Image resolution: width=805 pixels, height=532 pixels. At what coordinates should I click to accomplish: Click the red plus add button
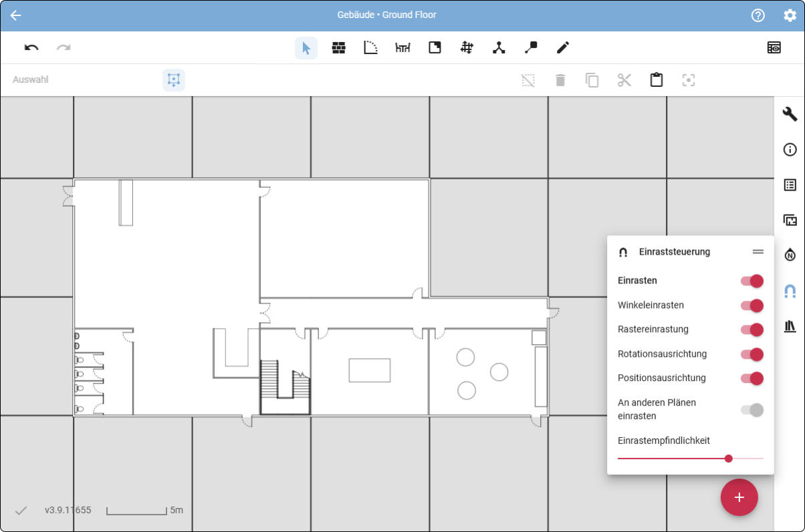(739, 497)
